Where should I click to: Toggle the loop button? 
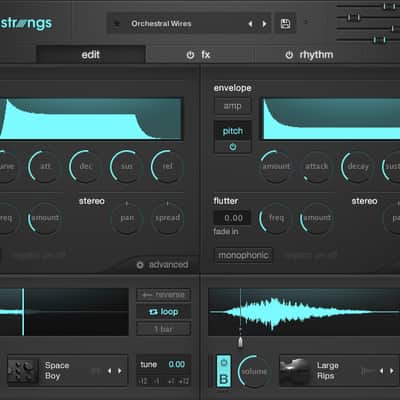coord(164,312)
